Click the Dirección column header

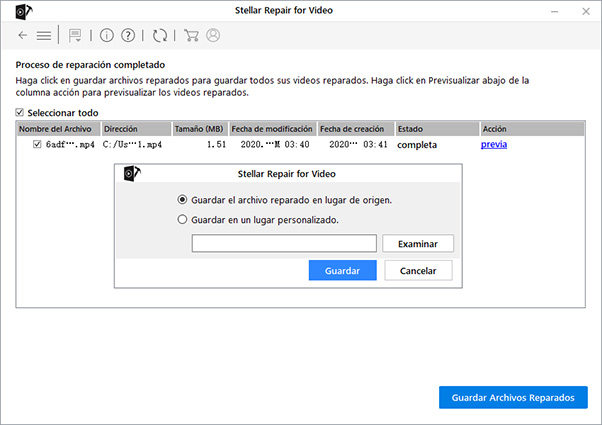click(136, 129)
